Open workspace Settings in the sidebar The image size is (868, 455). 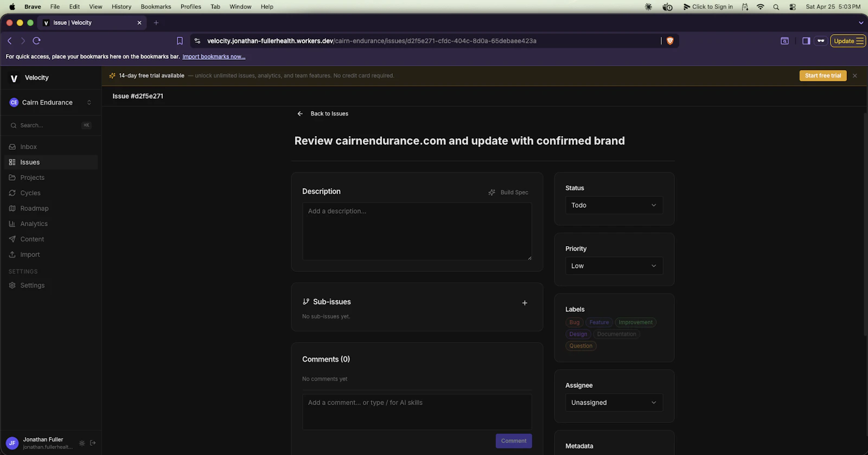51,286
